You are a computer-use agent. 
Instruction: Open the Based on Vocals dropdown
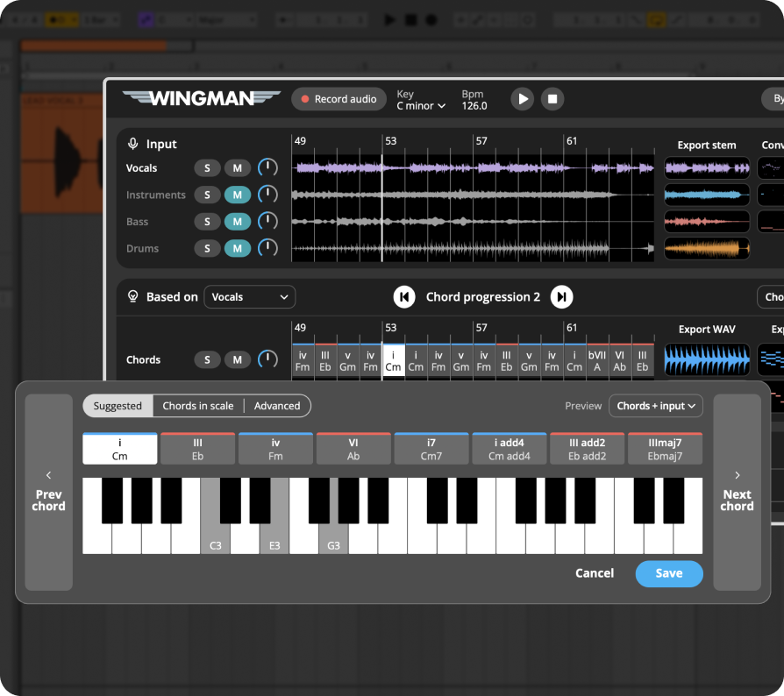[249, 297]
